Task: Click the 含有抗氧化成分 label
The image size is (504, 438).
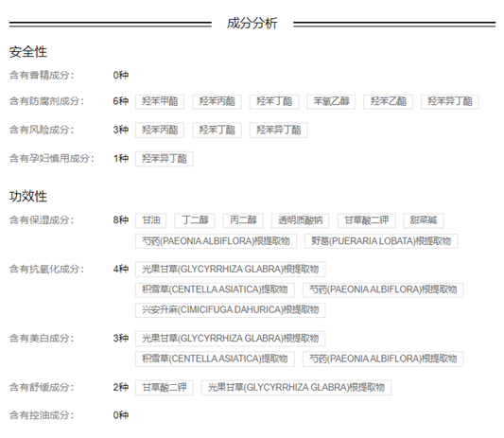Action: 46,270
